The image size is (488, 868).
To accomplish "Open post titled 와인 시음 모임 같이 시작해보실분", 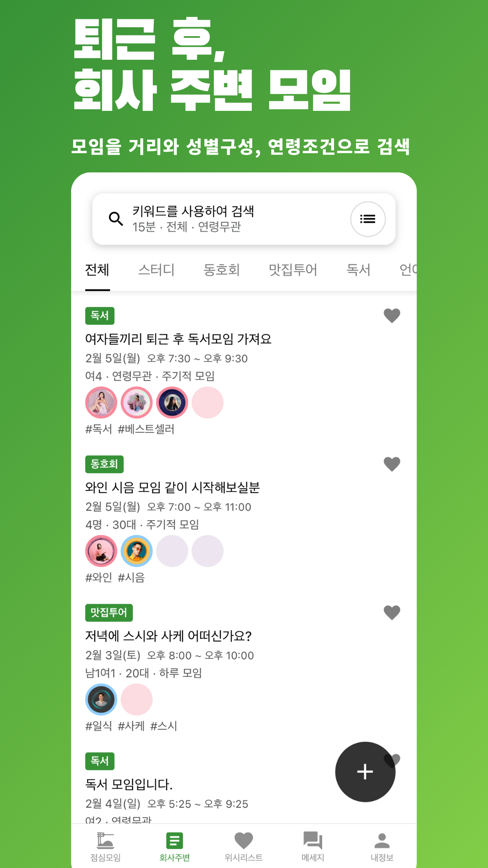I will (x=172, y=487).
